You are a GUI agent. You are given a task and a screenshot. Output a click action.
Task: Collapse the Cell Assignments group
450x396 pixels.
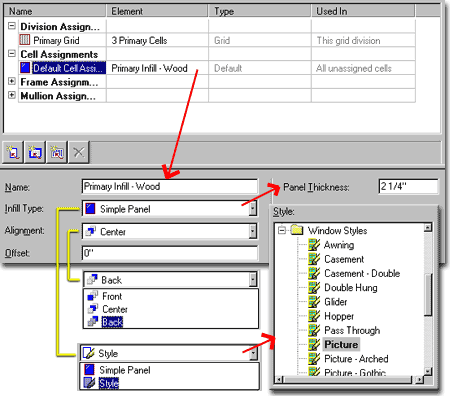tap(12, 53)
